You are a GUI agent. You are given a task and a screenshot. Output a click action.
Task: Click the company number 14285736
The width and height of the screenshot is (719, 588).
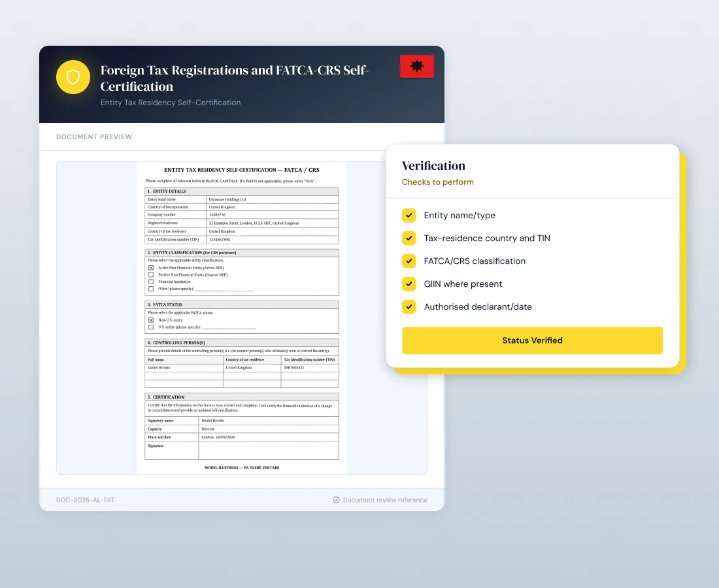[218, 214]
